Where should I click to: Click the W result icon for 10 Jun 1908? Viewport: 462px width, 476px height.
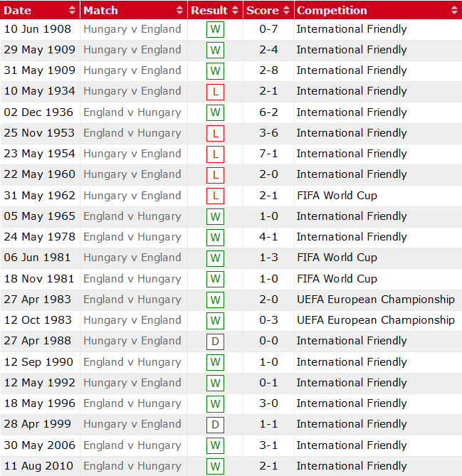pos(215,30)
